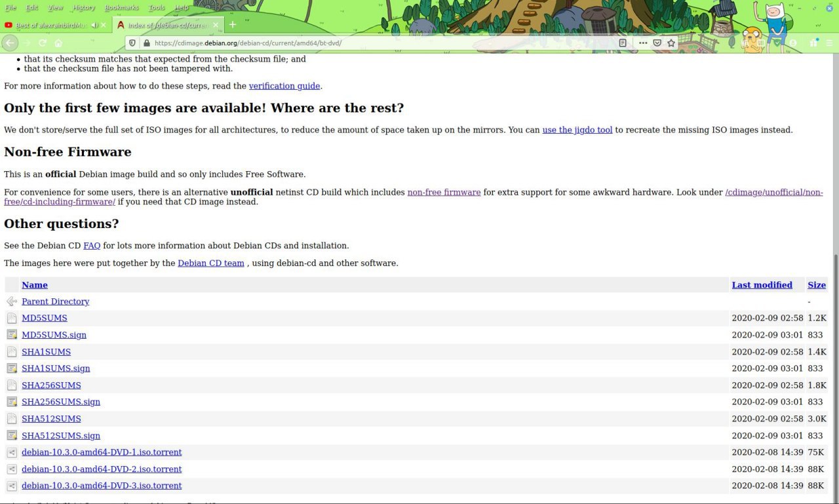Click the SHA512SUMS.sign file icon
The image size is (839, 504).
click(12, 436)
